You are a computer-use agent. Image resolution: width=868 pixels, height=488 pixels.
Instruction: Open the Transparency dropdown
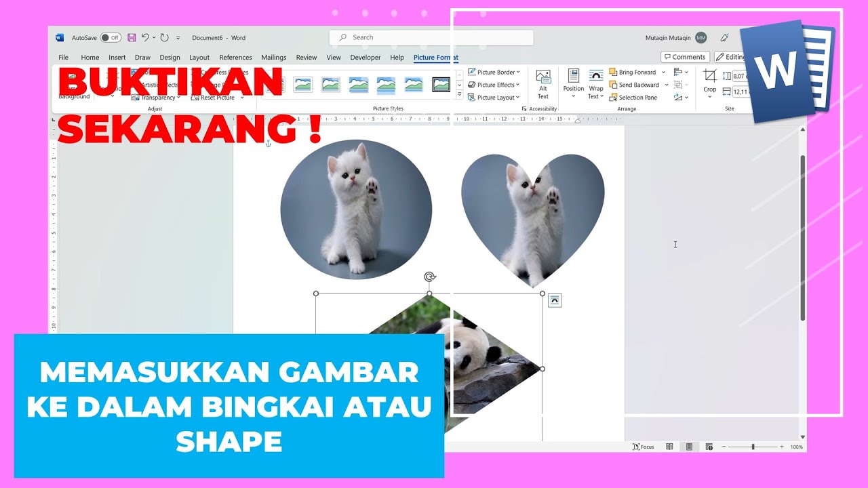[157, 98]
